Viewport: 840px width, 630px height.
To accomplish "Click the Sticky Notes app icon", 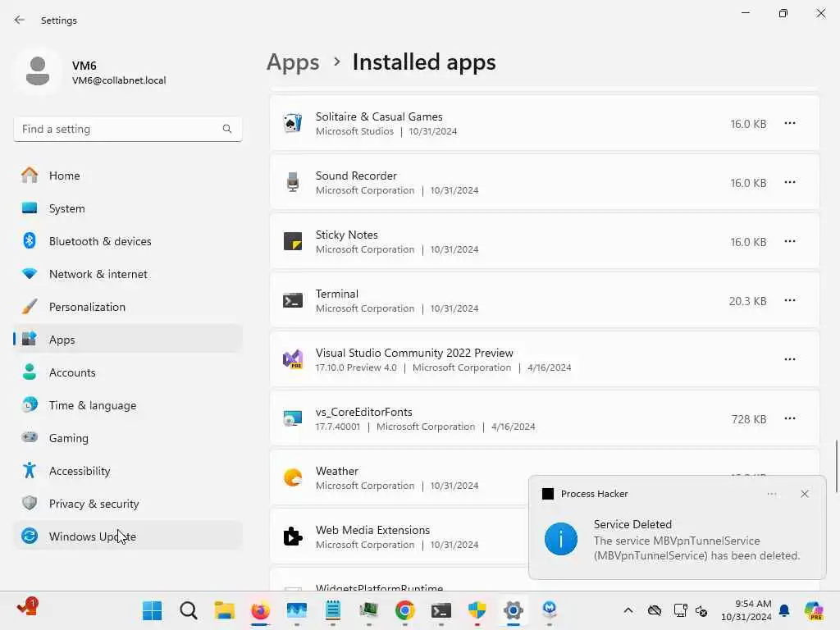I will tap(293, 241).
